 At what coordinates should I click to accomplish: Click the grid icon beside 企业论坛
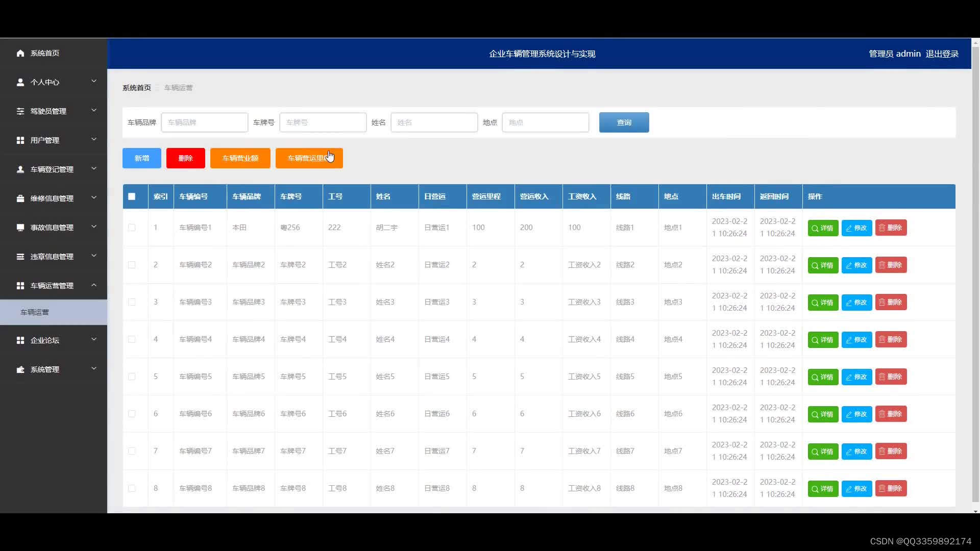pos(20,340)
